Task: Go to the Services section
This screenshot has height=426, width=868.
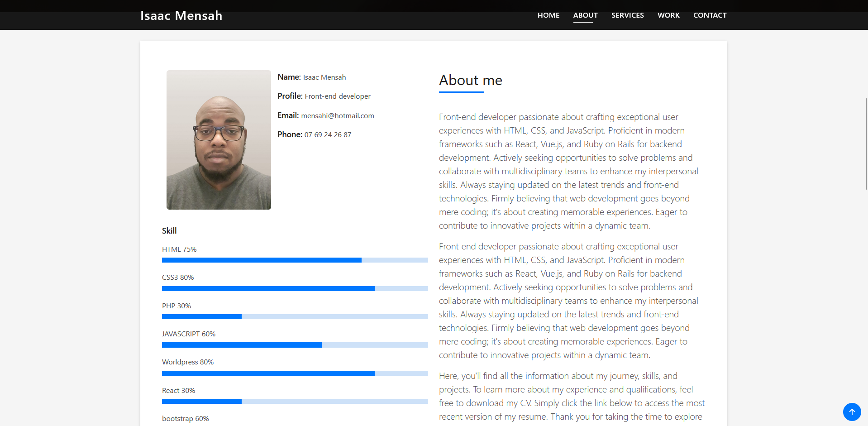Action: (627, 15)
